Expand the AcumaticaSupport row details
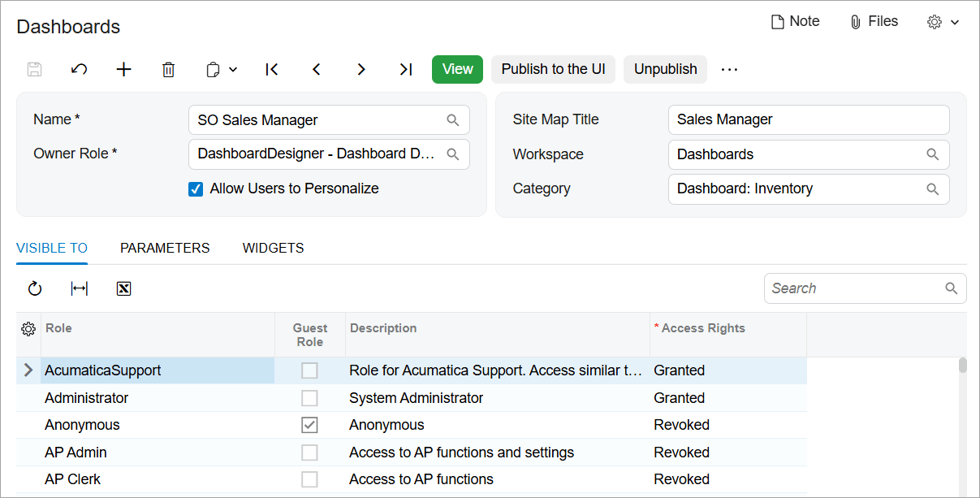 (27, 370)
